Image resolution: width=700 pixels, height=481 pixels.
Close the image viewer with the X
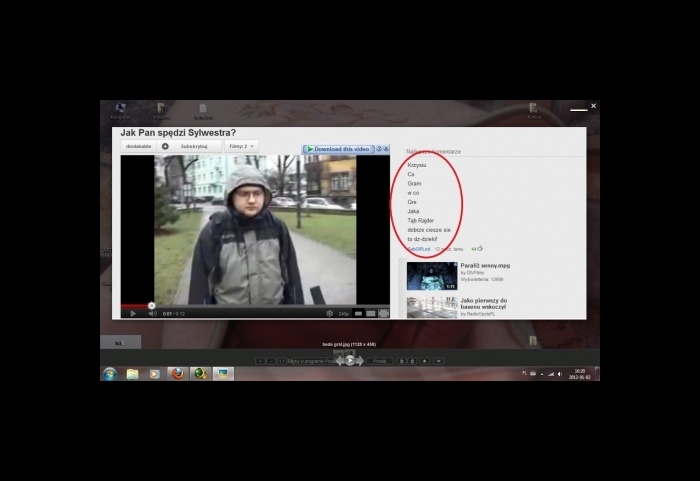coord(593,106)
